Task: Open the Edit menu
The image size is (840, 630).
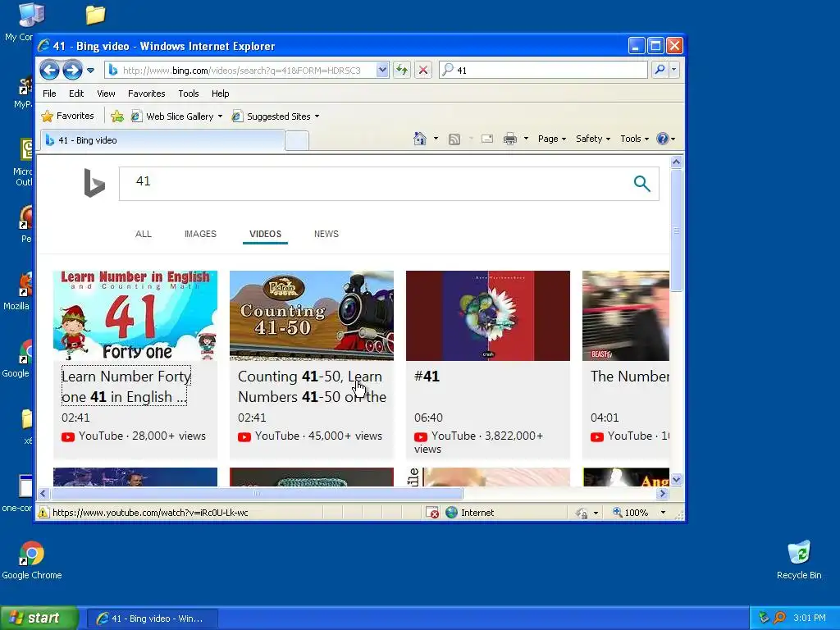Action: pos(76,94)
